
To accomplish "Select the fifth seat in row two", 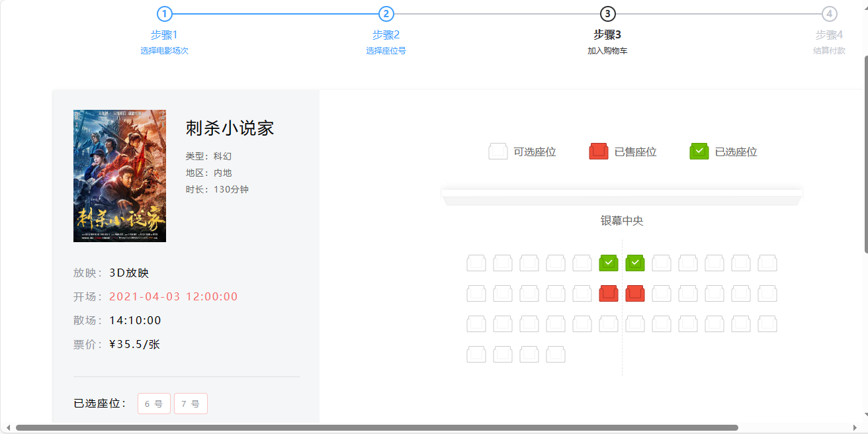I will (582, 294).
